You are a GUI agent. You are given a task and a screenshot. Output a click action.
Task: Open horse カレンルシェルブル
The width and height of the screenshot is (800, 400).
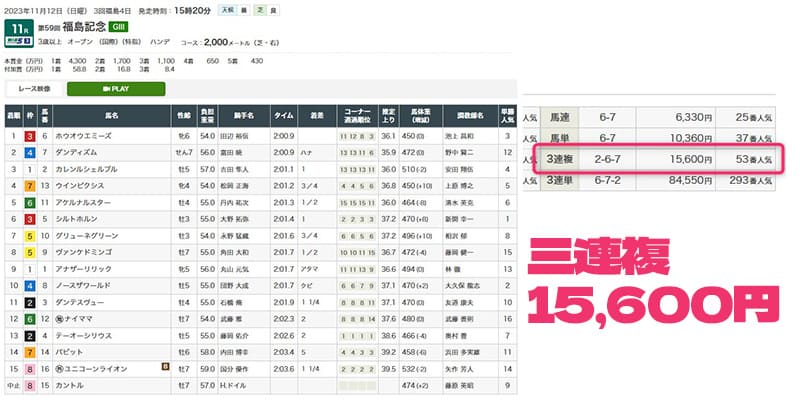86,169
